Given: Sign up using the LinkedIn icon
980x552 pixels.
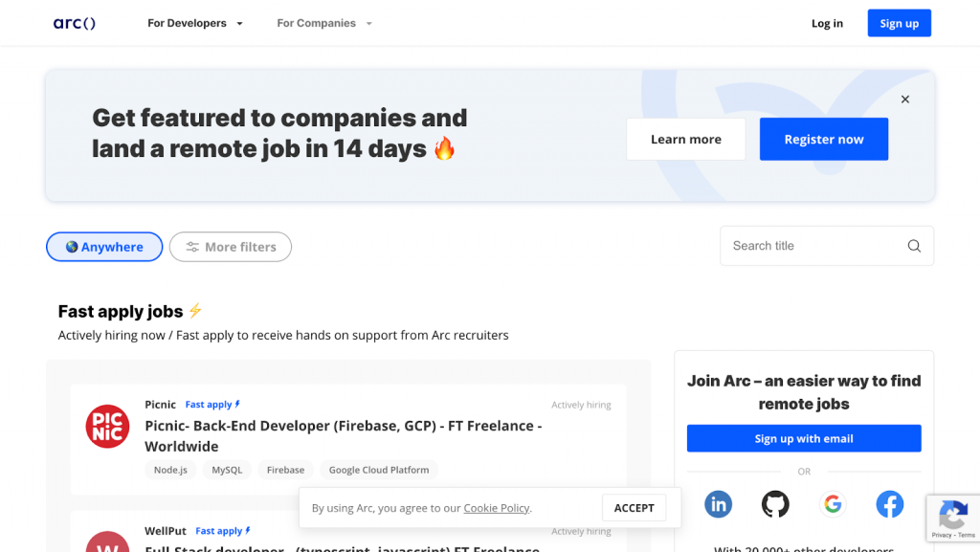Looking at the screenshot, I should [718, 503].
